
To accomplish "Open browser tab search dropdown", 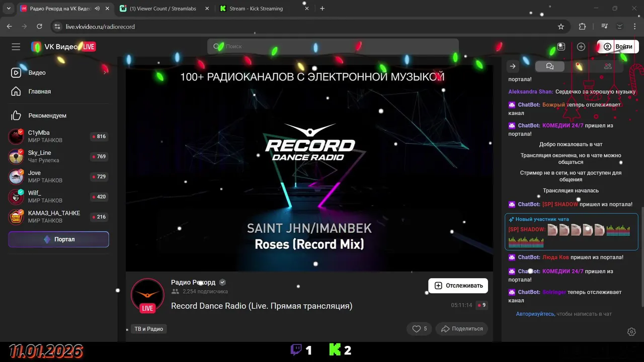I will click(9, 9).
